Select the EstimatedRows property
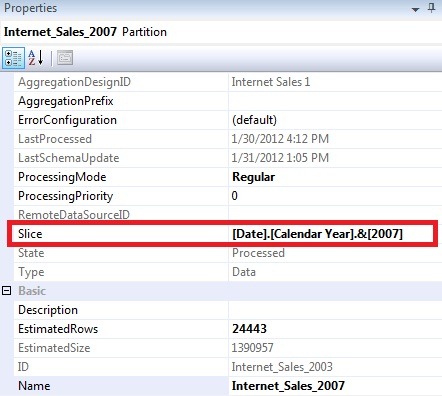This screenshot has width=442, height=396. click(x=58, y=329)
